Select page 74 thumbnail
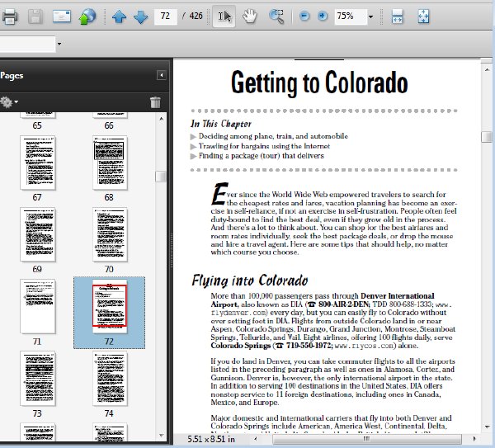 point(110,378)
